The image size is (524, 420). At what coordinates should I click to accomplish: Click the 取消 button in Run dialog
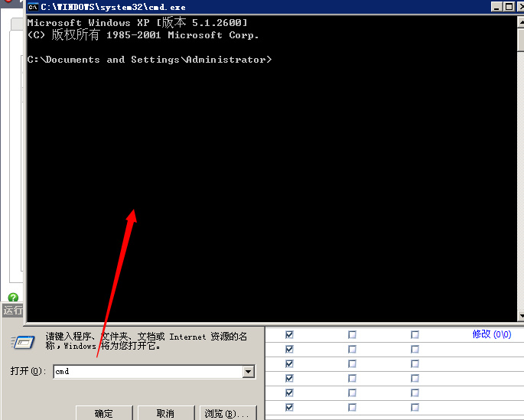click(166, 413)
